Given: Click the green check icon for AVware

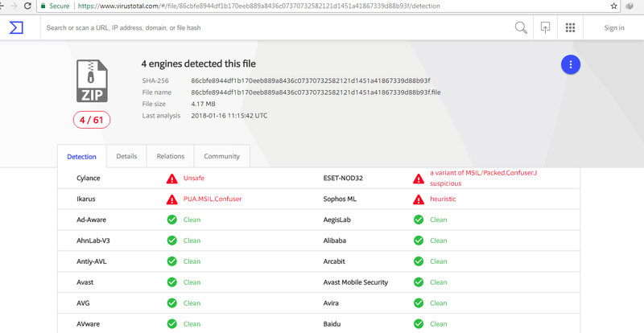Looking at the screenshot, I should [x=171, y=323].
